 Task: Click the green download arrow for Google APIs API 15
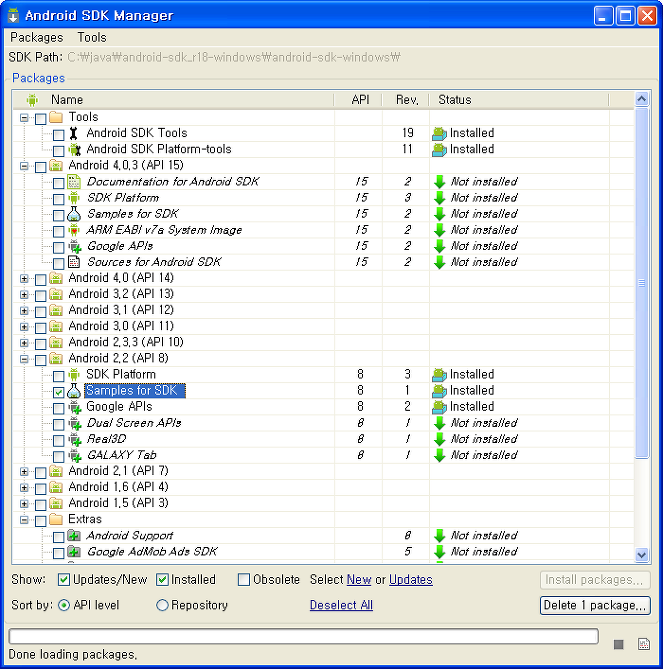pyautogui.click(x=439, y=246)
